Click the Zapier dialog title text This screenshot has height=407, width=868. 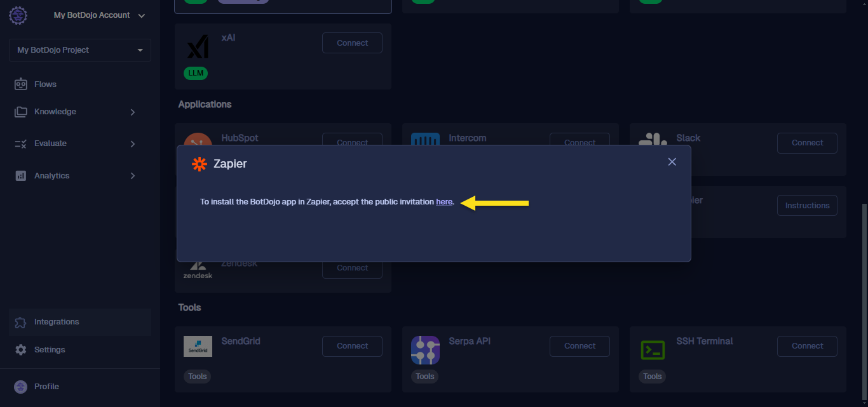pyautogui.click(x=230, y=164)
